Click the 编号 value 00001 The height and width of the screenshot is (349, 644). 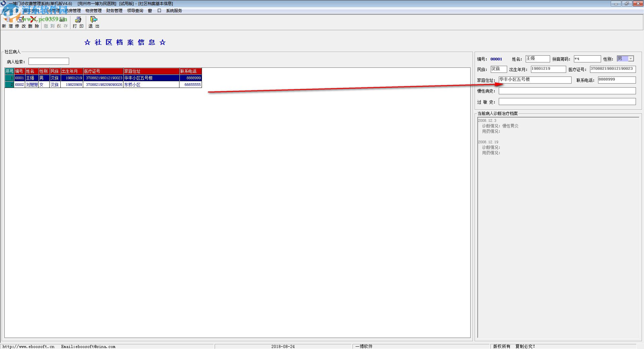(x=496, y=59)
